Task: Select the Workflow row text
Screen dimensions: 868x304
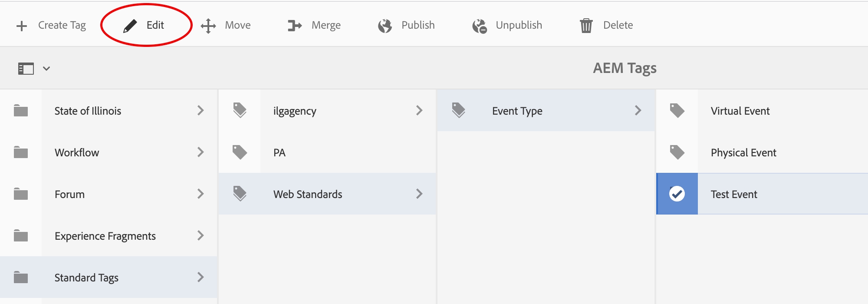Action: pos(77,153)
